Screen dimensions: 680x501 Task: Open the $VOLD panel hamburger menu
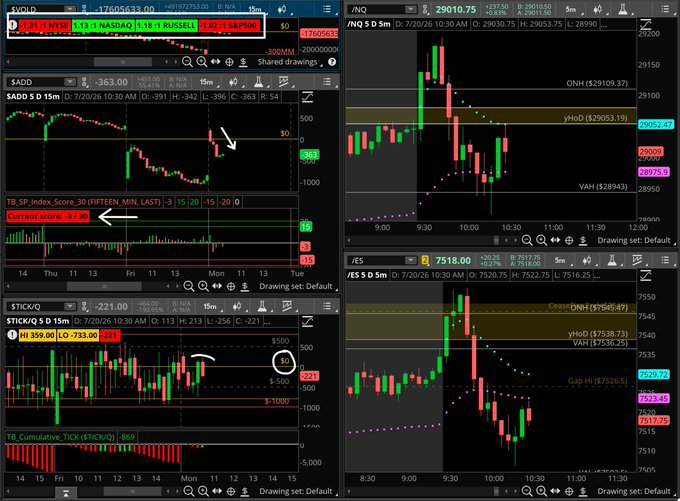(x=327, y=9)
